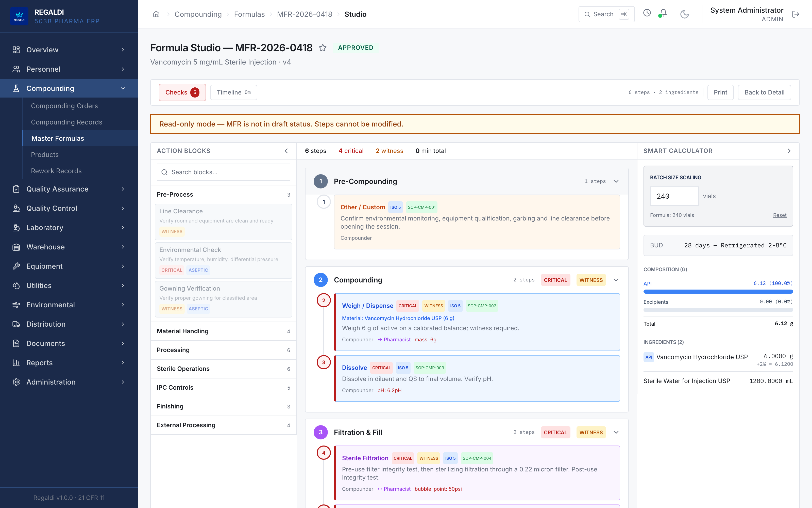Open the global Search box
The height and width of the screenshot is (508, 812).
click(606, 14)
